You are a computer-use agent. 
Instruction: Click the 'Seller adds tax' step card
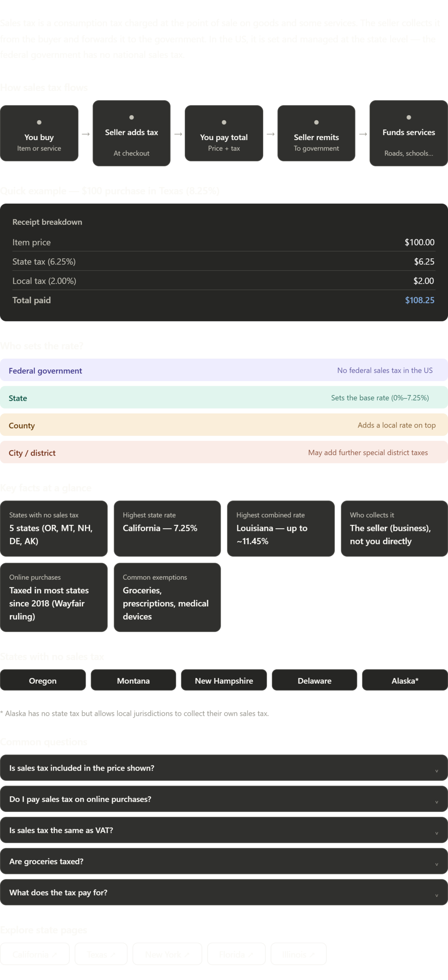[132, 133]
